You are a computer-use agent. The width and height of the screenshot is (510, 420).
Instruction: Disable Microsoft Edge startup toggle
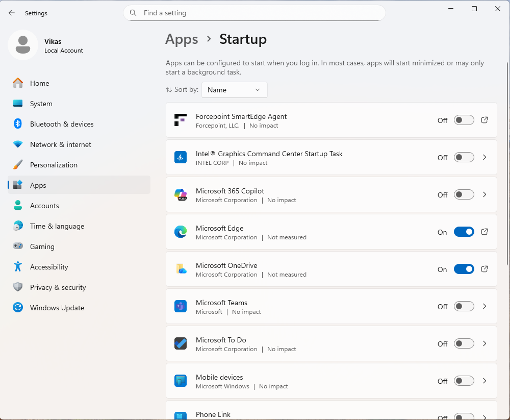pyautogui.click(x=464, y=232)
